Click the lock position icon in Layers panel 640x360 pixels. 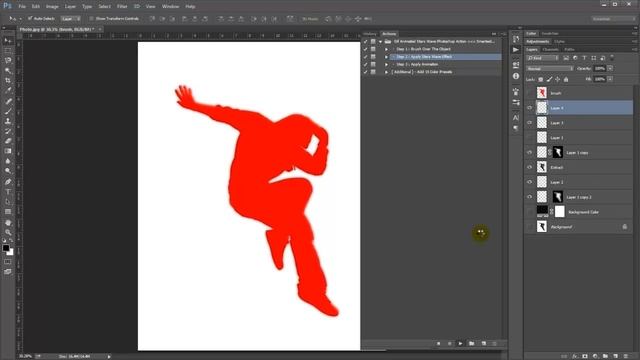pos(558,79)
